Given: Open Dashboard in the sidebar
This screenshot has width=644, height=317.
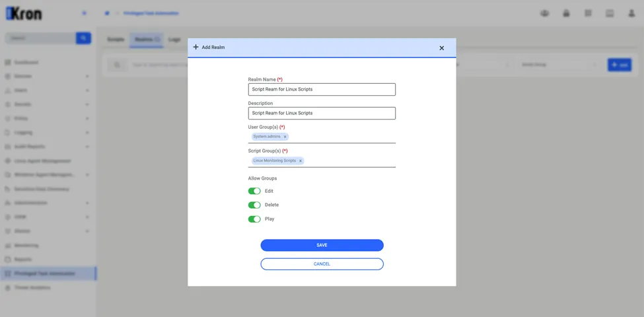Looking at the screenshot, I should pyautogui.click(x=26, y=63).
